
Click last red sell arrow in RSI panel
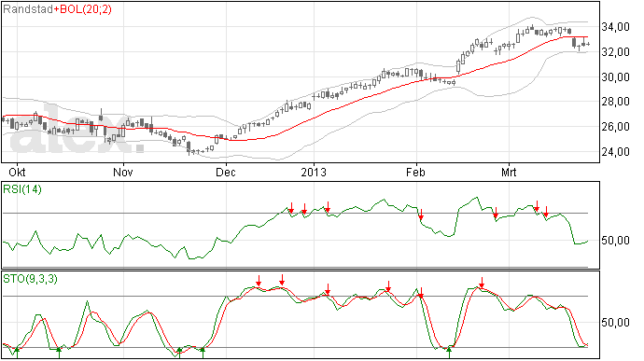[x=546, y=212]
